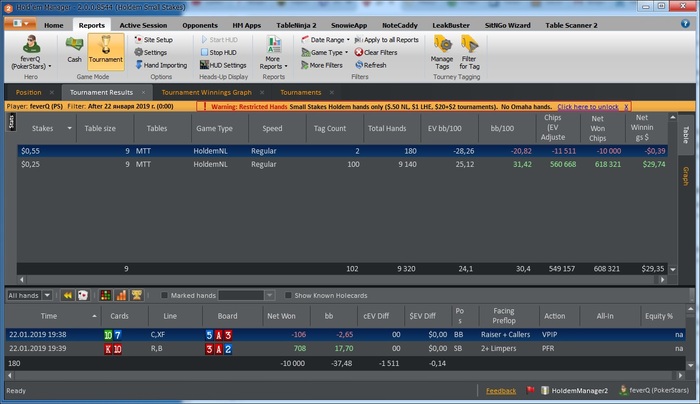Viewport: 700px width, 404px height.
Task: Switch to Active Session tab
Action: [143, 25]
